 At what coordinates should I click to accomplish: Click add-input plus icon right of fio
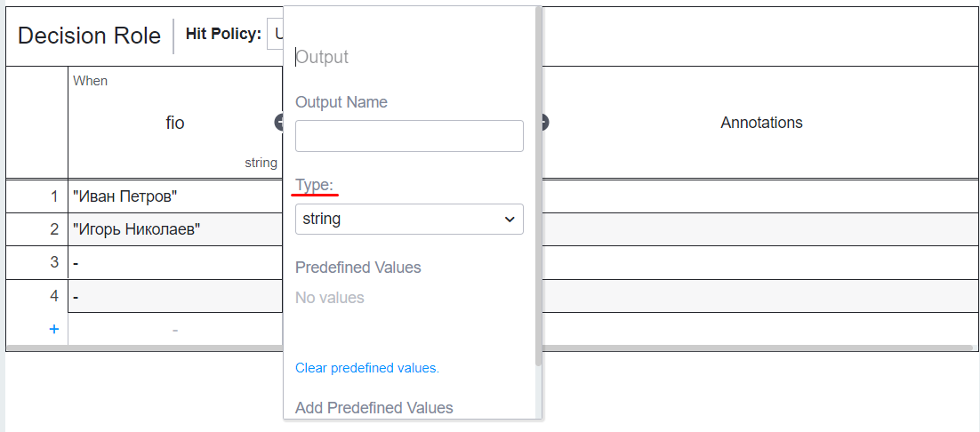[x=278, y=123]
